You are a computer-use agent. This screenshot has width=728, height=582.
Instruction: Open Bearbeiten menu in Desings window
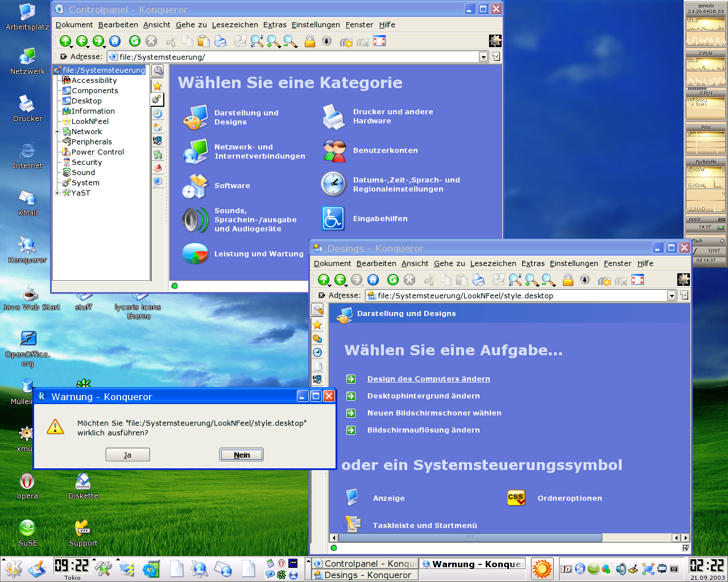(377, 264)
